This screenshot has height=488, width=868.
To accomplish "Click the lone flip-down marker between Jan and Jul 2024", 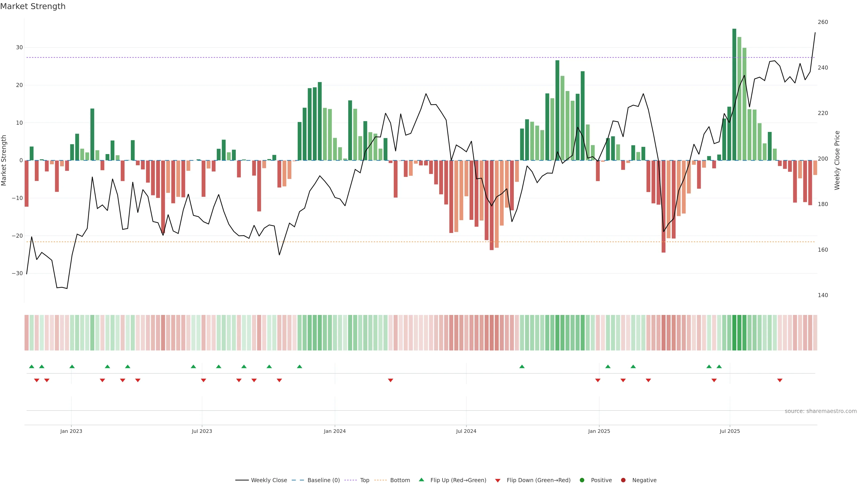I will pyautogui.click(x=391, y=380).
